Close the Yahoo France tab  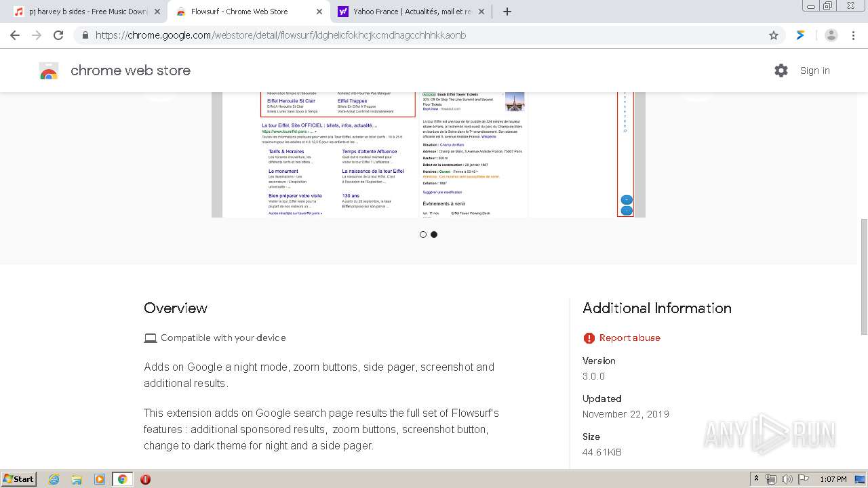tap(481, 12)
